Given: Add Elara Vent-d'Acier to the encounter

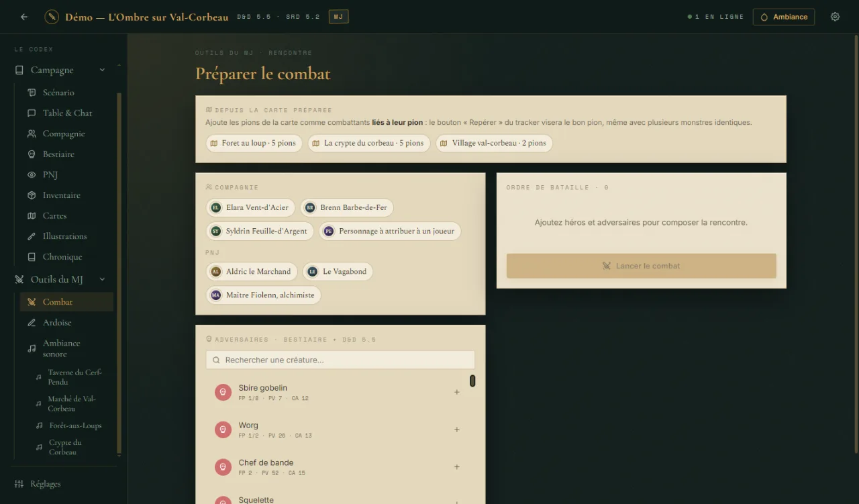Looking at the screenshot, I should (250, 207).
